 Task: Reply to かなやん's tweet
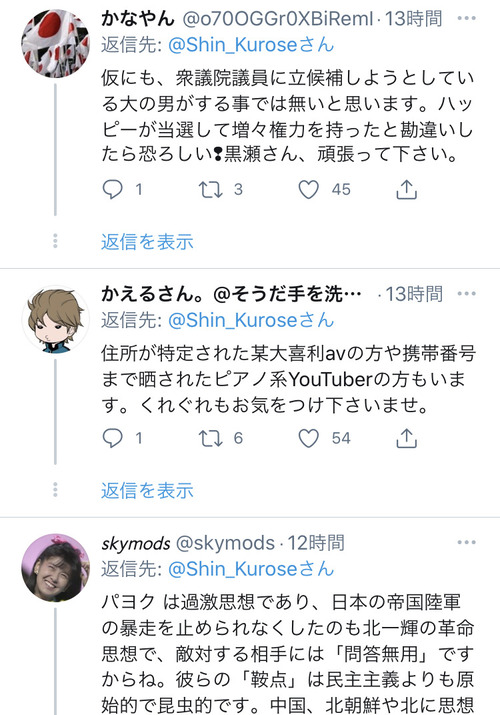coord(113,189)
